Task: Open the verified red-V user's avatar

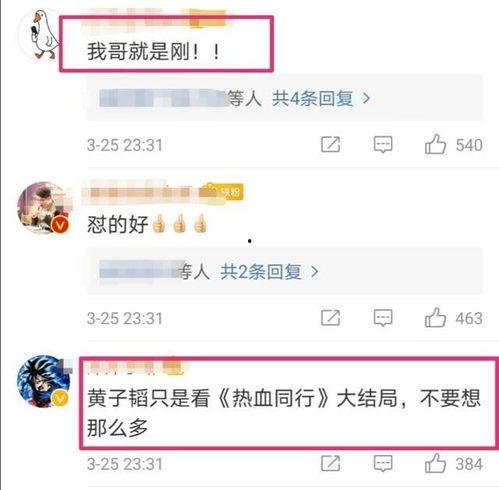Action: pos(43,207)
